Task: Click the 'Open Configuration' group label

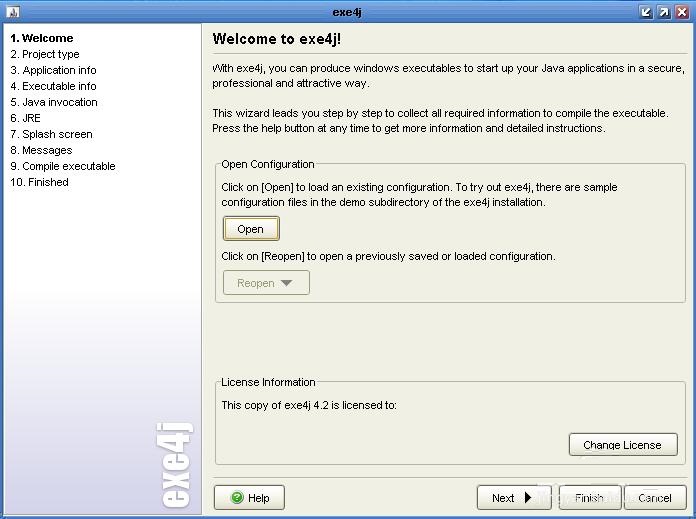Action: 268,164
